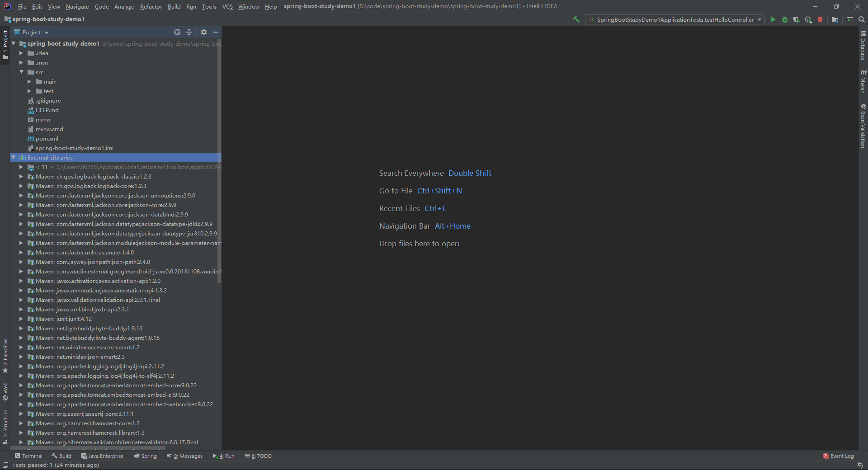Image resolution: width=868 pixels, height=470 pixels.
Task: Open the Java Enterprise tool window
Action: [x=102, y=456]
